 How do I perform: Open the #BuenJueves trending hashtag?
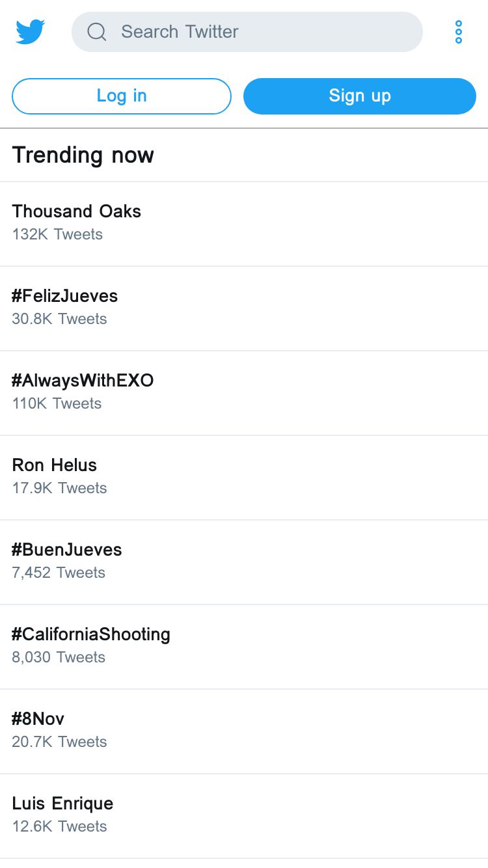(x=244, y=562)
